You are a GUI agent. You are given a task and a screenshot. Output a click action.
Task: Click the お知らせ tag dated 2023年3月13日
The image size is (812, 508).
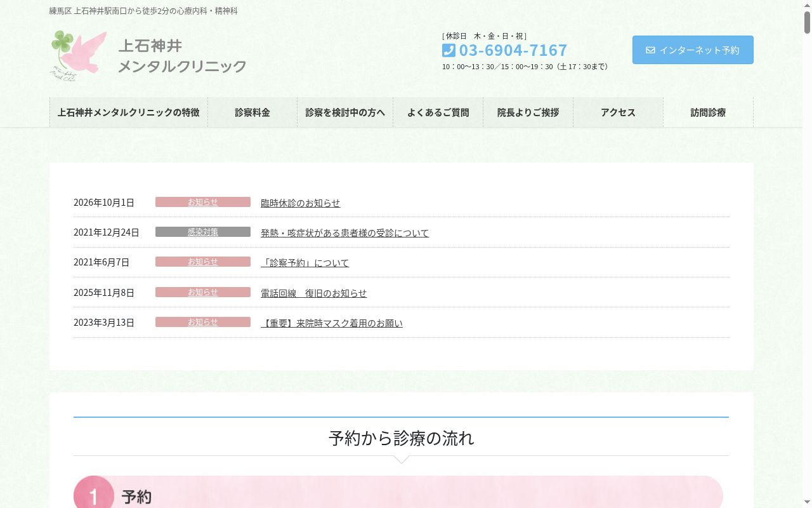(203, 322)
